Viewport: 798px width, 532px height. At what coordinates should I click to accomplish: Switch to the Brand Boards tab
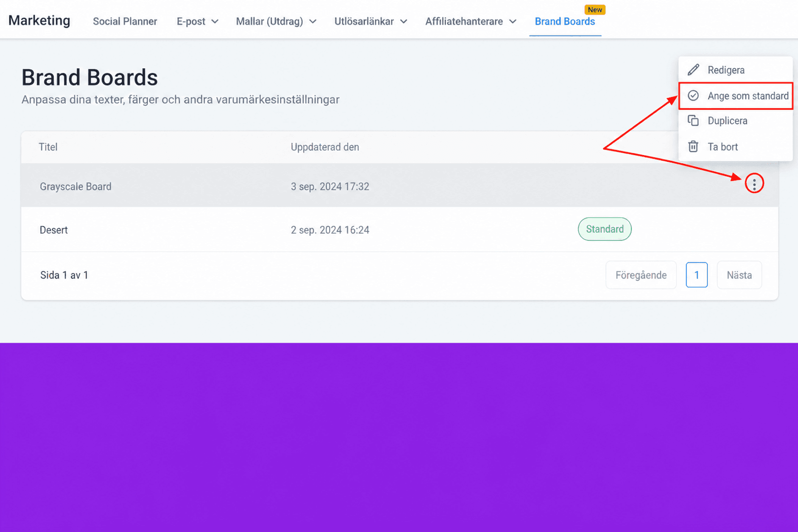tap(565, 21)
